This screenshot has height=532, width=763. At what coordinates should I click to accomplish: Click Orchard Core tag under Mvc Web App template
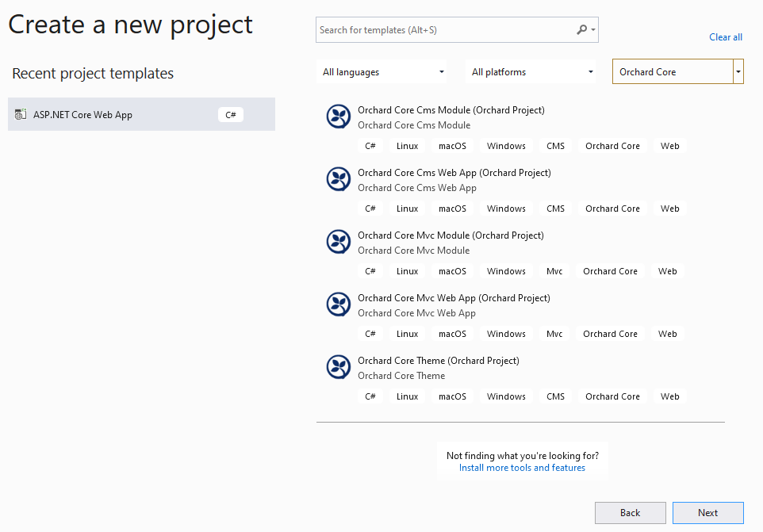pyautogui.click(x=610, y=334)
